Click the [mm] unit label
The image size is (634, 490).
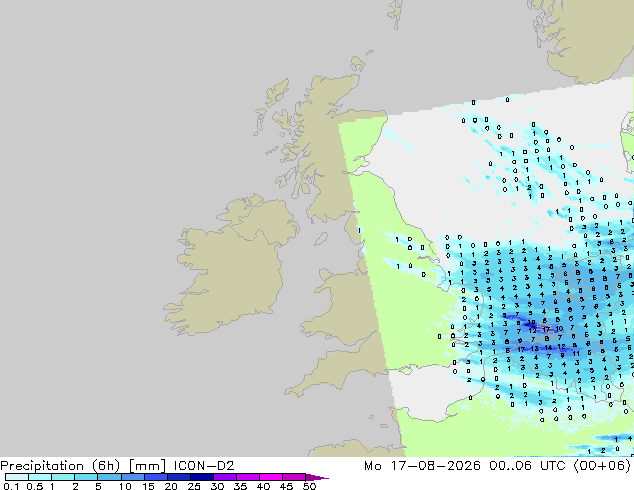click(x=147, y=466)
